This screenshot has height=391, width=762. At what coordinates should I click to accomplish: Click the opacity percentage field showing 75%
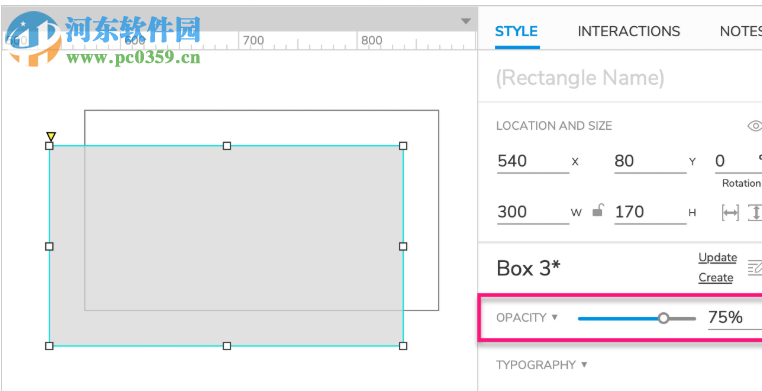click(x=735, y=318)
